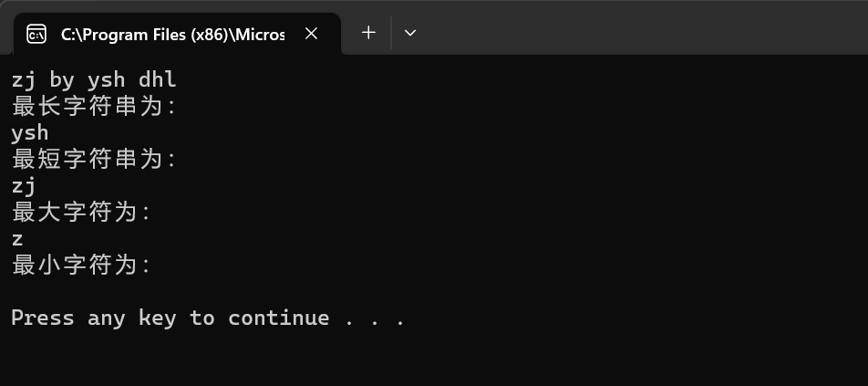This screenshot has width=868, height=386.
Task: Click "ysh" in the first input line
Action: 106,80
